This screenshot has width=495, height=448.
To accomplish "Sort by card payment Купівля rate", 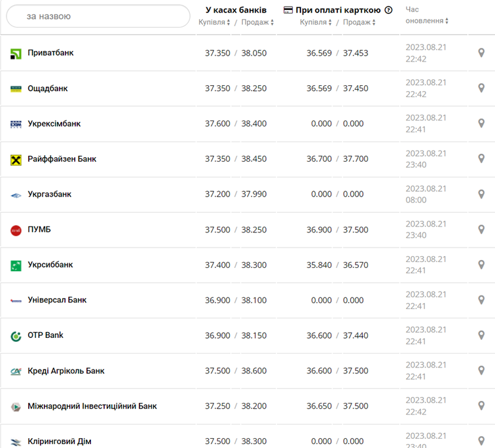I will click(x=316, y=22).
